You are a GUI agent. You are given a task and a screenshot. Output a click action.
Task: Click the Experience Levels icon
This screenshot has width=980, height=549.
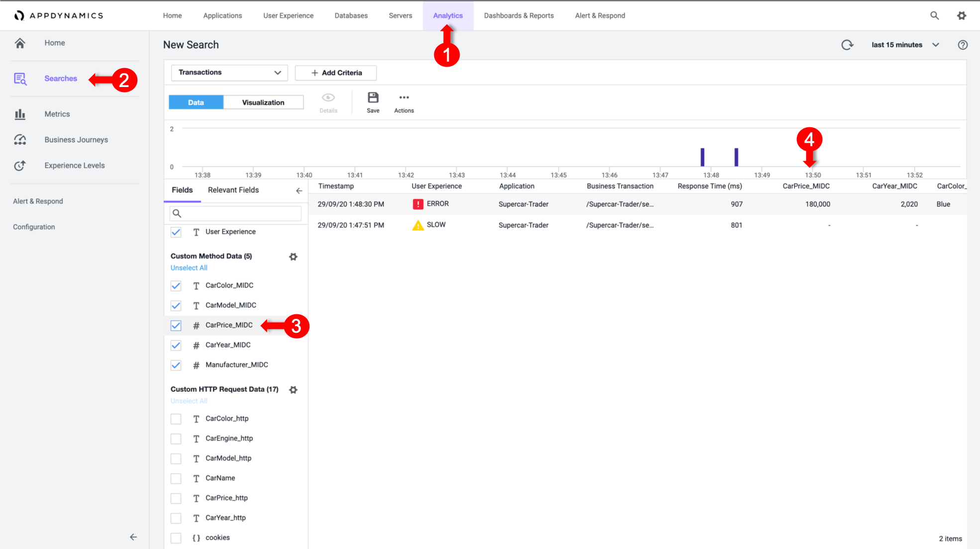coord(20,166)
